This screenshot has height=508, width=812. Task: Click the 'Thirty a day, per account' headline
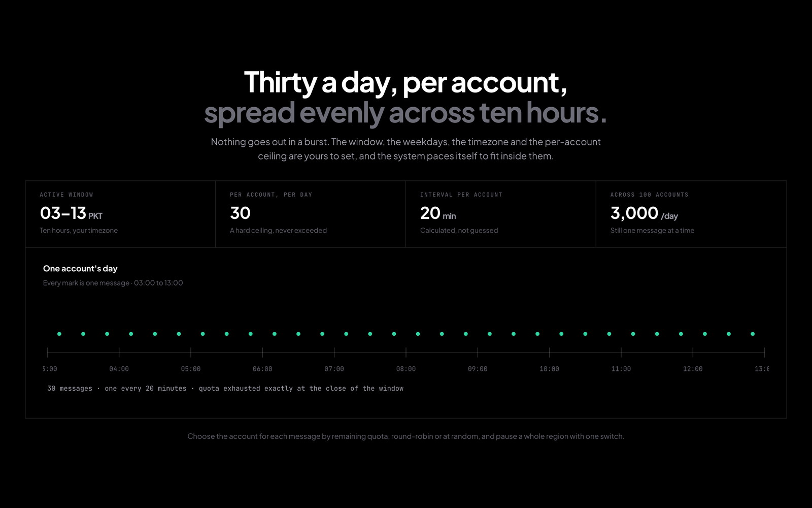pos(405,82)
